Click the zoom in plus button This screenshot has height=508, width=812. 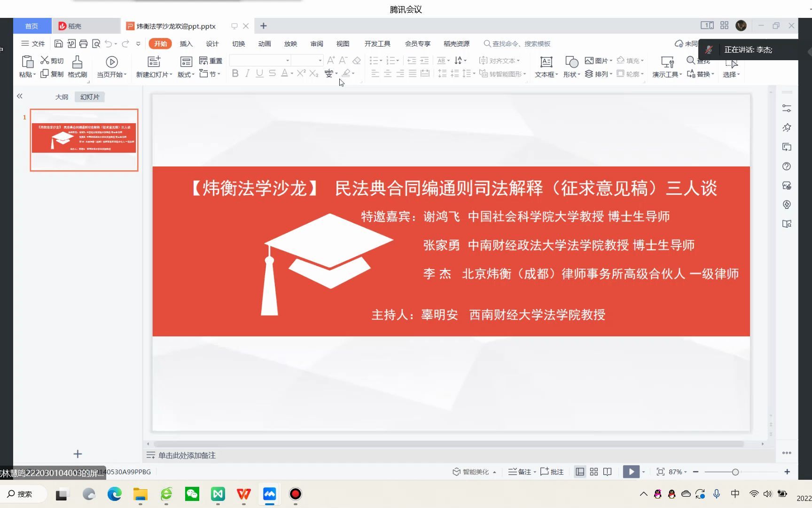point(787,472)
